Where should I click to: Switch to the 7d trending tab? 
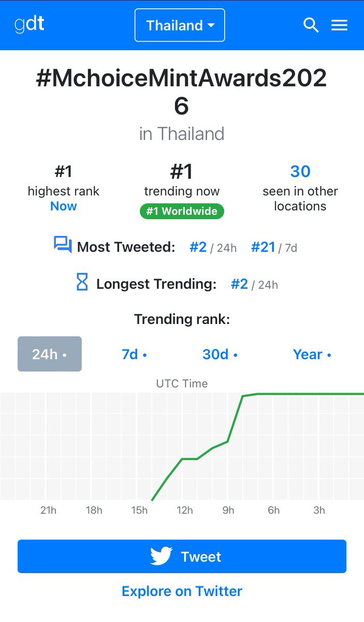[x=134, y=354]
